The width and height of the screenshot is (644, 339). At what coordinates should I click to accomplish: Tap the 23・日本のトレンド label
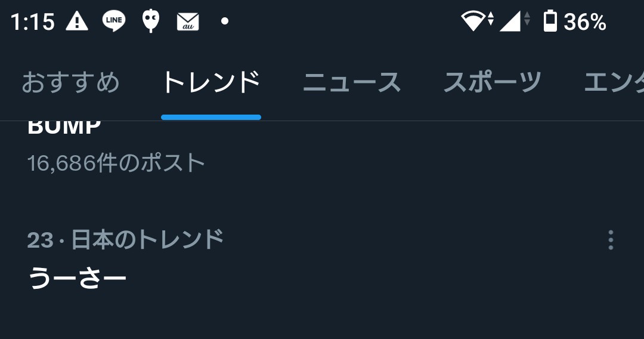(x=125, y=239)
